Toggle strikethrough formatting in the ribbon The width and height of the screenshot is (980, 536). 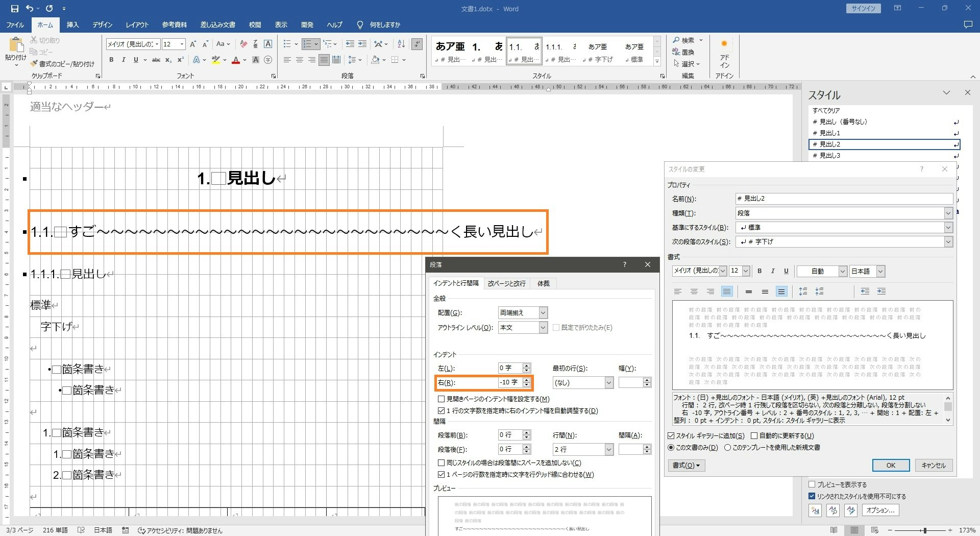point(156,60)
